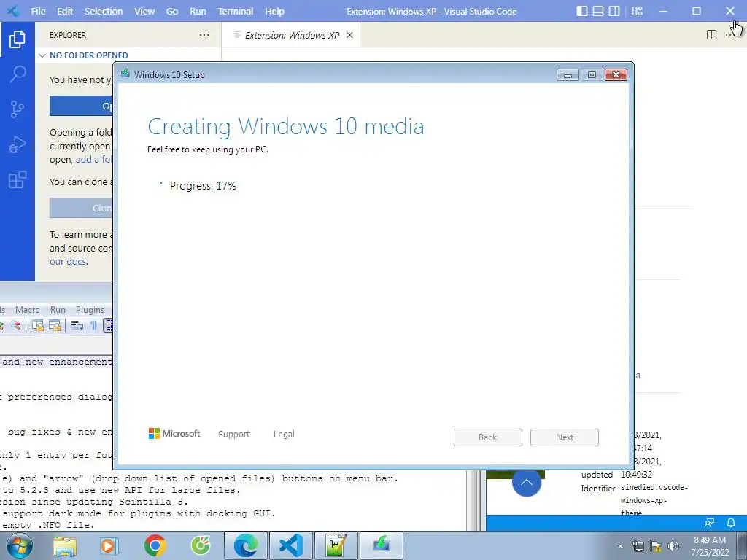Switch to Windows 10 Setup taskbar item
Screen dimensions: 747x560
pos(381,545)
